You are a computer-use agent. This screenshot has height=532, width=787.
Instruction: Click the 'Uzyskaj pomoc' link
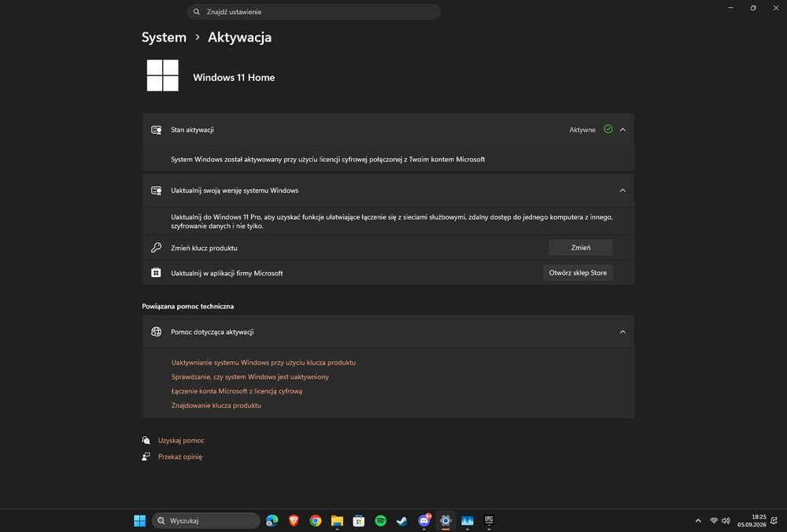181,440
